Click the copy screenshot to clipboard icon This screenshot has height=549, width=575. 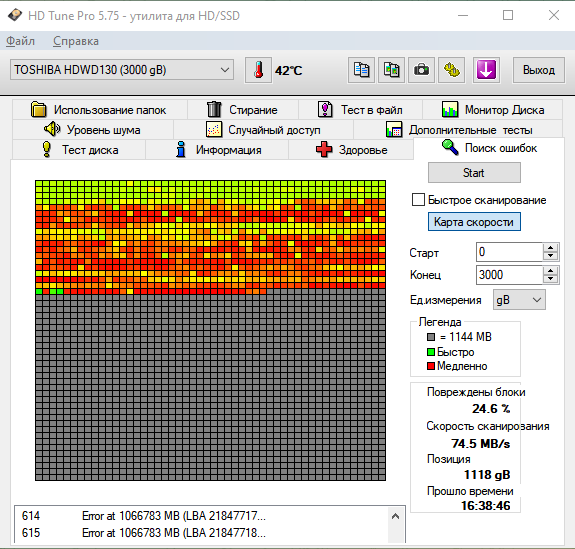click(x=391, y=70)
